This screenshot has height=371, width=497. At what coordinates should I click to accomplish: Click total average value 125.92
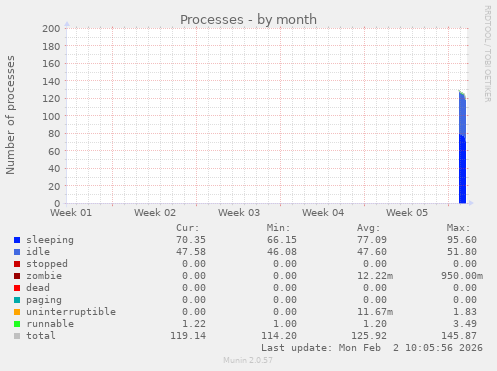(x=369, y=336)
